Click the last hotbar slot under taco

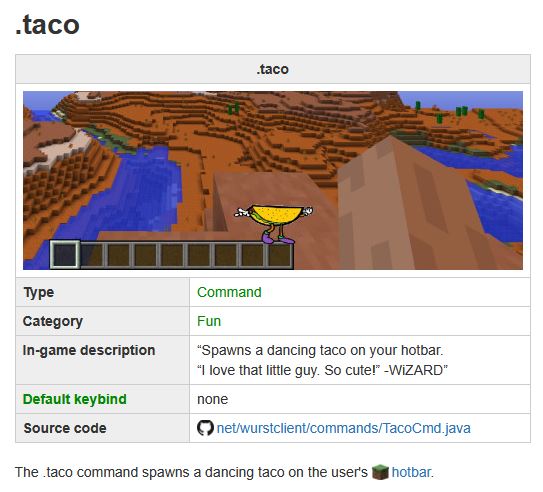tap(280, 255)
